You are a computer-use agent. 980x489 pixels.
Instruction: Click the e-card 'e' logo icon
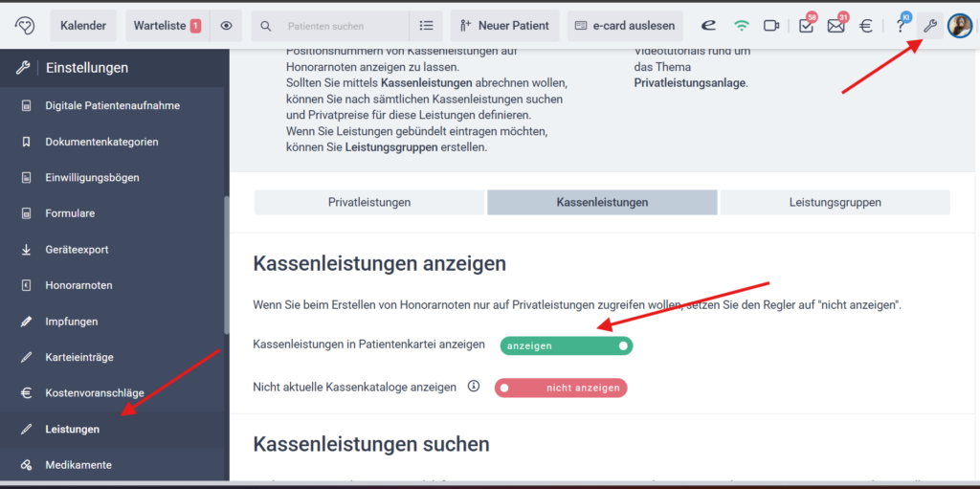point(709,26)
